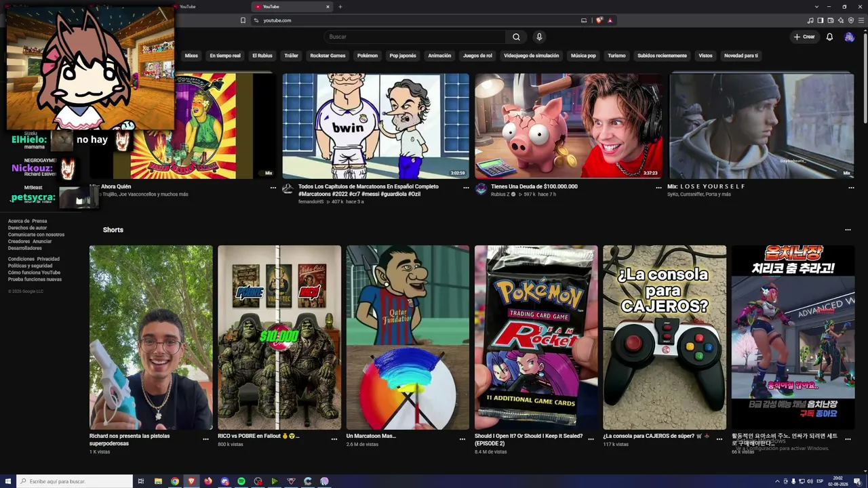Viewport: 868px width, 488px height.
Task: Play the Tienes Una Deuda video thumbnail
Action: pos(569,126)
